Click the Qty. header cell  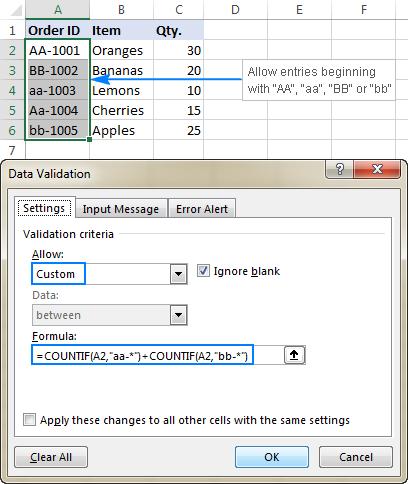point(179,30)
